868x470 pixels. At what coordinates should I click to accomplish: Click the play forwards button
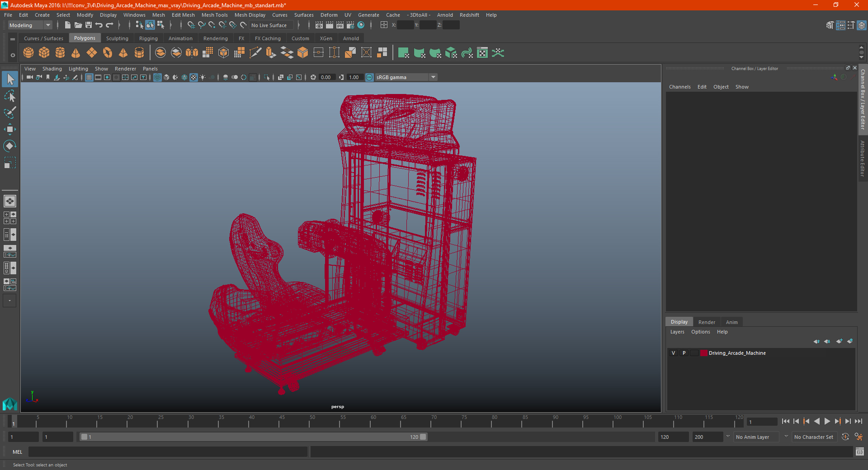(x=827, y=421)
